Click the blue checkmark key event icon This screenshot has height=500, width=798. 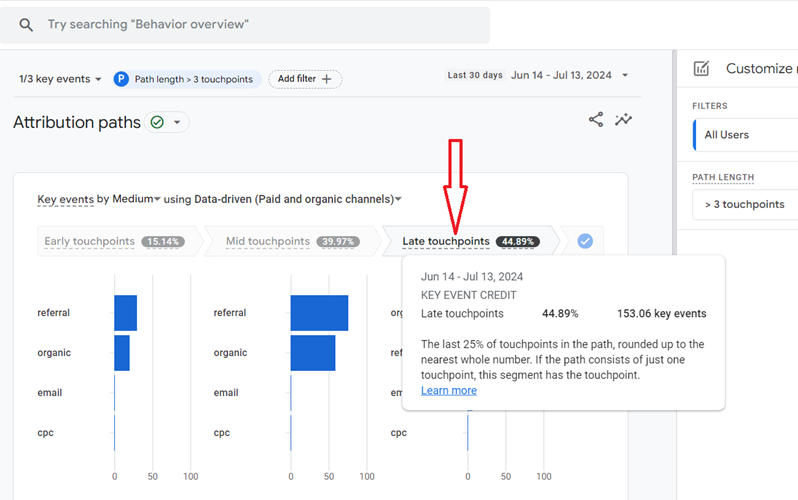click(x=585, y=241)
